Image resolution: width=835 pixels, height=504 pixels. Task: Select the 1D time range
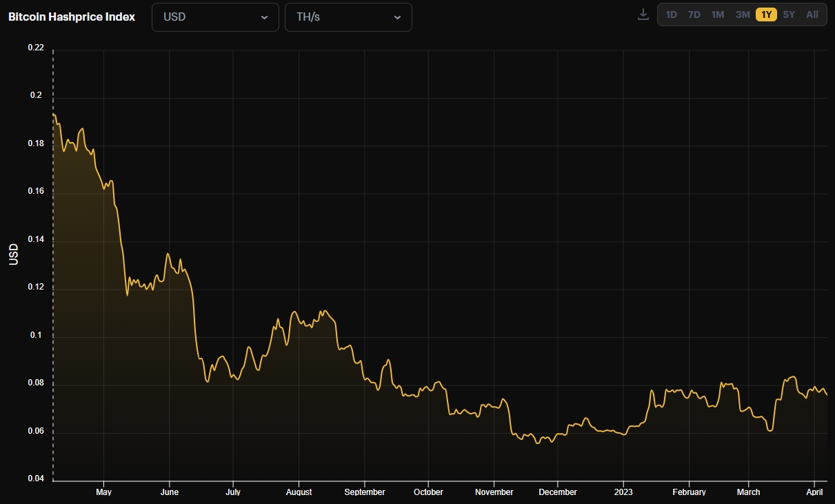(x=671, y=14)
